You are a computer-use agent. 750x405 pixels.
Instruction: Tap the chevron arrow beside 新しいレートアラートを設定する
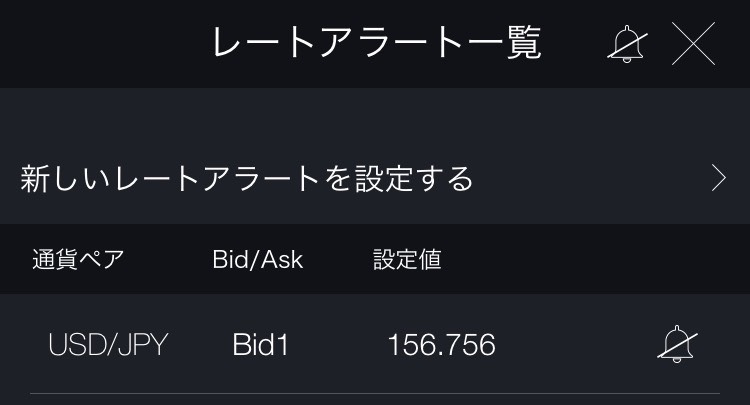[x=718, y=178]
